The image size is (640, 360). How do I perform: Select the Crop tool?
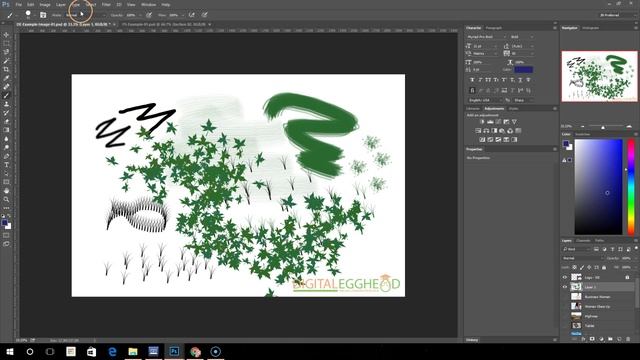[x=6, y=69]
